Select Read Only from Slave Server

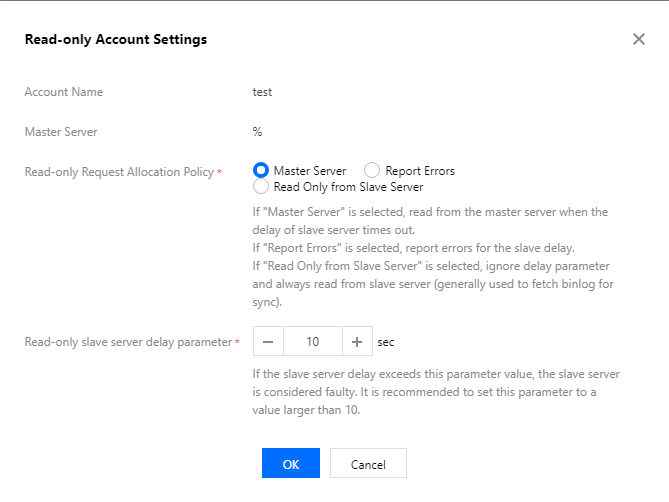tap(262, 186)
